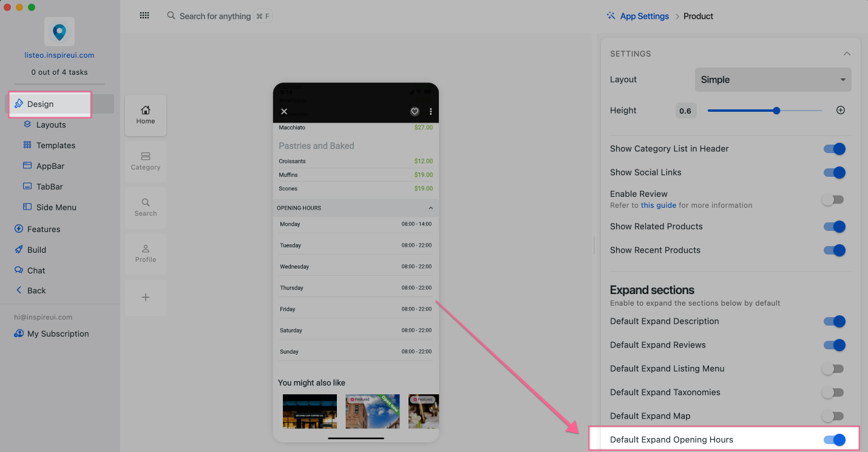This screenshot has height=452, width=868.
Task: Toggle Show Social Links switch
Action: point(834,173)
